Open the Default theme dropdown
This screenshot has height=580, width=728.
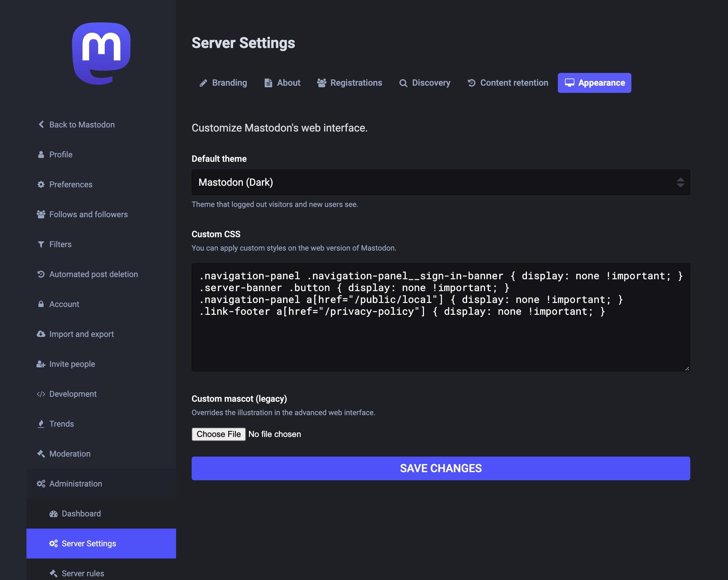[441, 182]
